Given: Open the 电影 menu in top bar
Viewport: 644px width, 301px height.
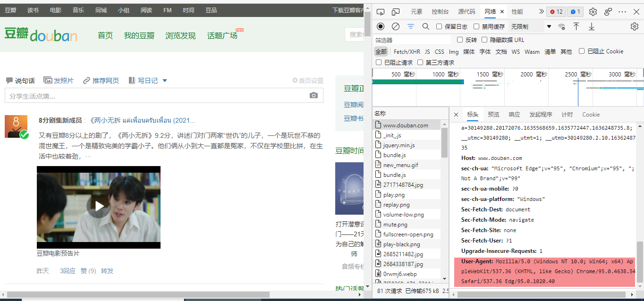Looking at the screenshot, I should point(56,9).
